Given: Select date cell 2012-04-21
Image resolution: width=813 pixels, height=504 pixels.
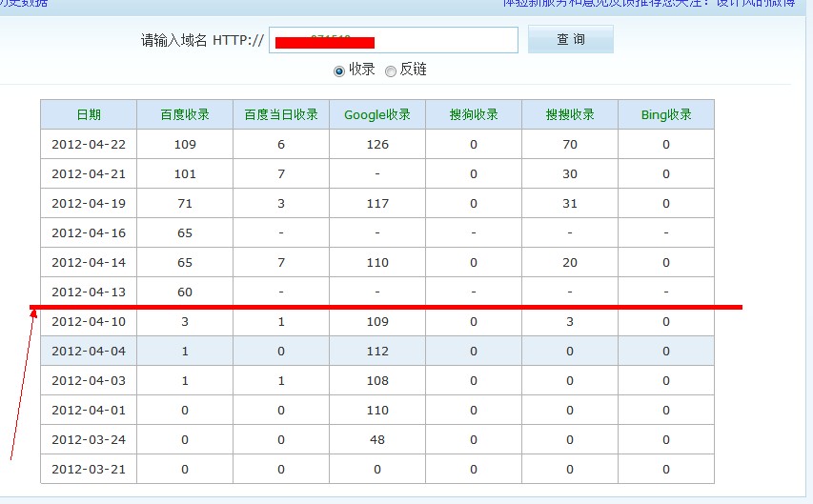Looking at the screenshot, I should point(89,173).
